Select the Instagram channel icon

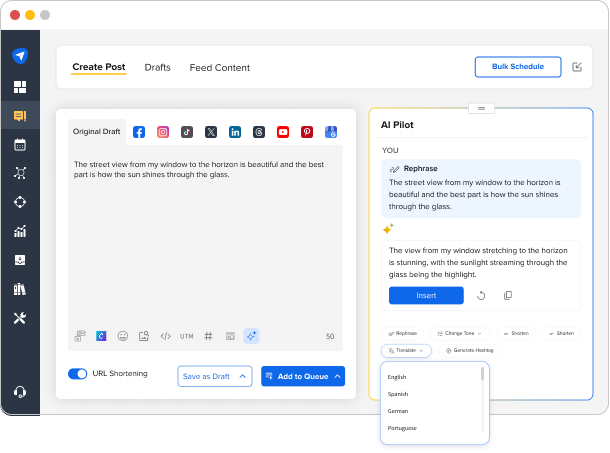point(163,131)
